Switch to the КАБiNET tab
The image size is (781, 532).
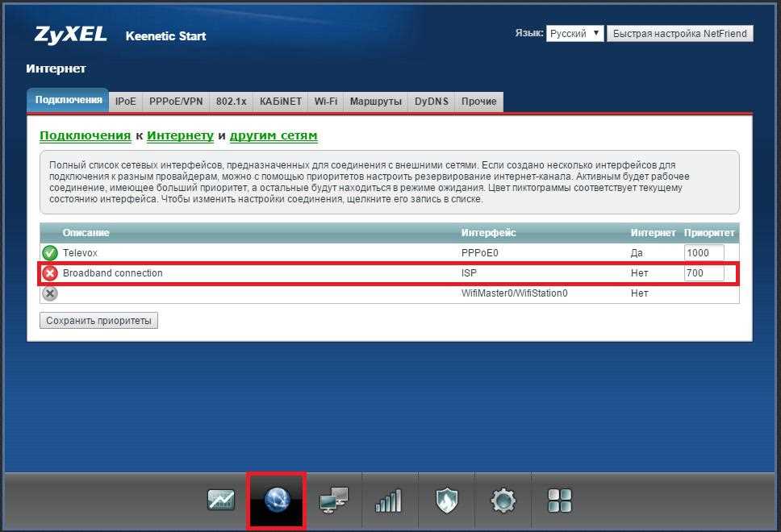[281, 102]
